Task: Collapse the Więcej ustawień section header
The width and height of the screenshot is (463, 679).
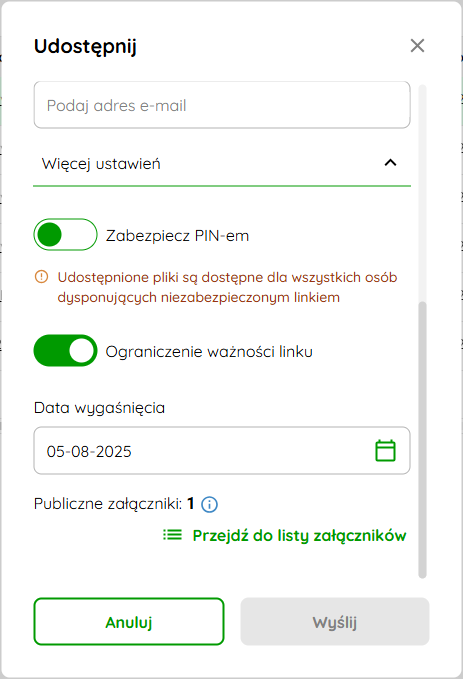Action: 222,164
